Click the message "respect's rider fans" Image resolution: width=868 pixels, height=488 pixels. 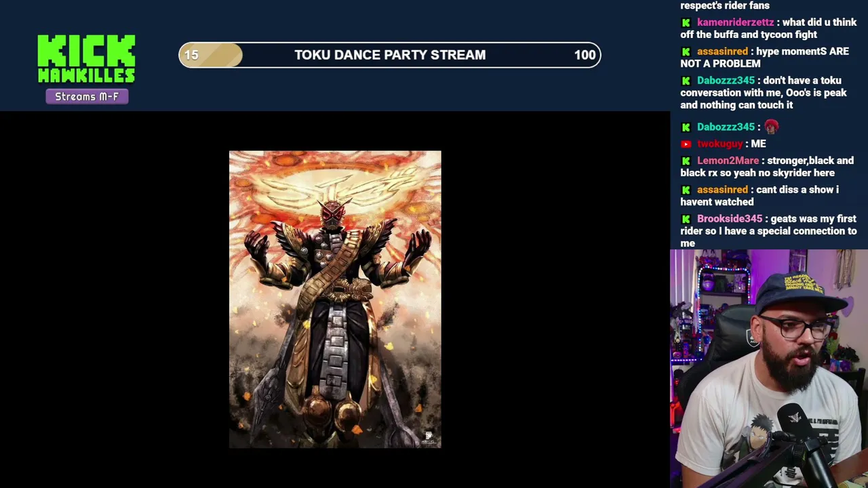pos(725,5)
